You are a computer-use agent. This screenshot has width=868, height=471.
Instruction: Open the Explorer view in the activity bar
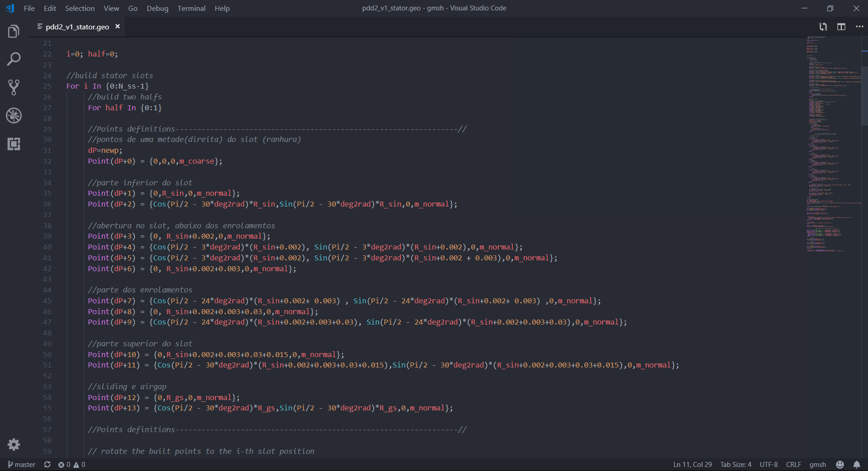pyautogui.click(x=14, y=31)
